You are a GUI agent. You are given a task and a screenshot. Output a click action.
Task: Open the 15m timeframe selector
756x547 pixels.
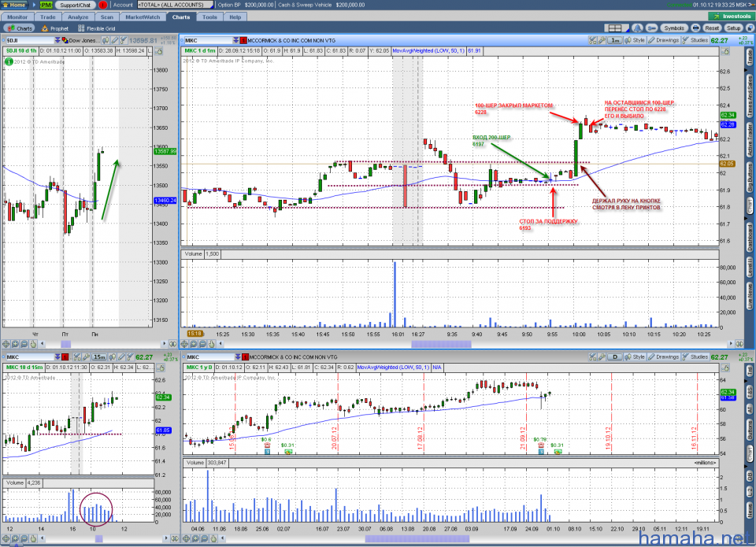coord(99,357)
